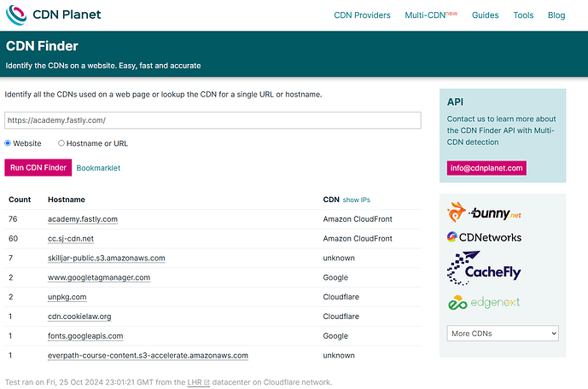Screen dimensions: 588x389
Task: Click Cloudflare in the cdn.cookielaw.org row
Action: 341,316
